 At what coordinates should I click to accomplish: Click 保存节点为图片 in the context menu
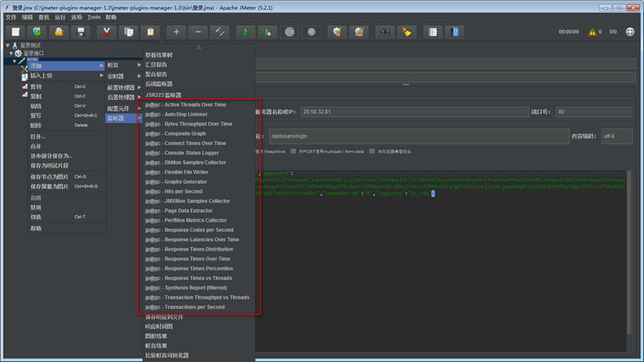pos(66,177)
